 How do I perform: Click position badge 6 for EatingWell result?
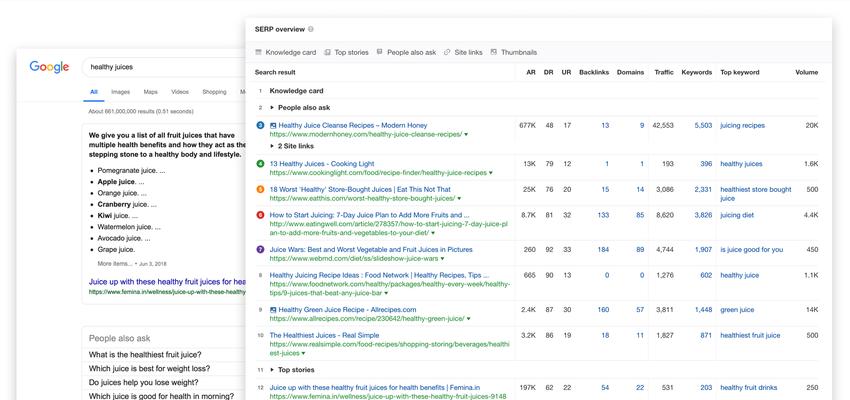point(260,215)
